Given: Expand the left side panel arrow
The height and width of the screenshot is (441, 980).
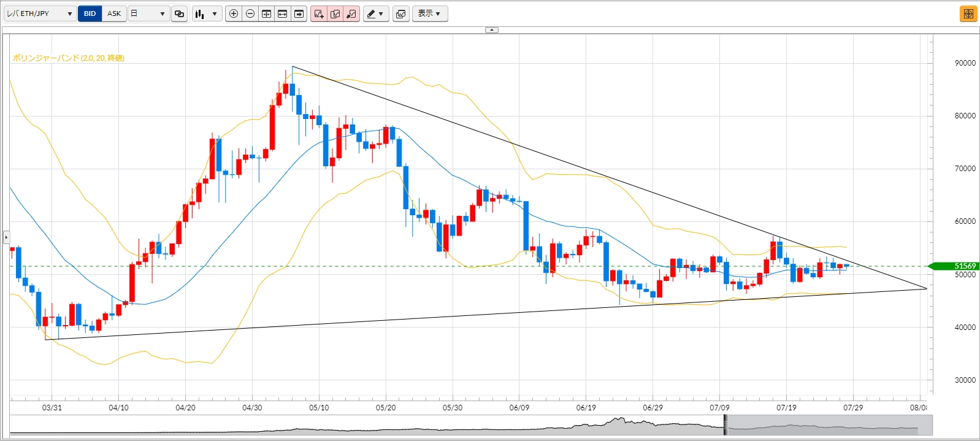Looking at the screenshot, I should click(6, 236).
